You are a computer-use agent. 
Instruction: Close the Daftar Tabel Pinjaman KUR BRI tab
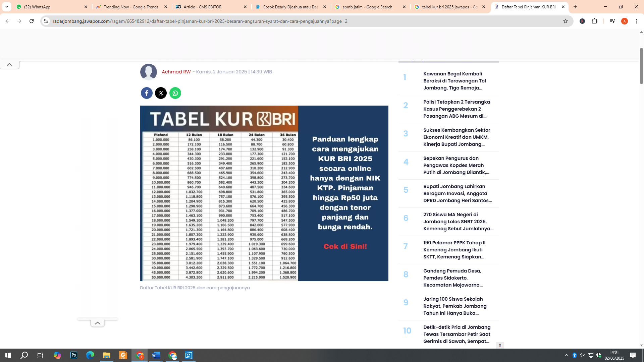(563, 7)
